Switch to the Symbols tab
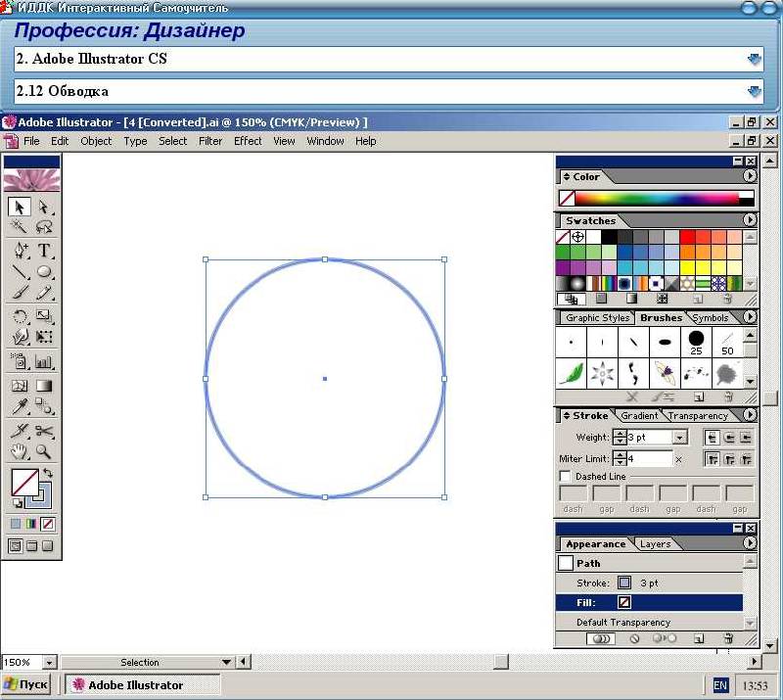The height and width of the screenshot is (700, 783). (711, 318)
